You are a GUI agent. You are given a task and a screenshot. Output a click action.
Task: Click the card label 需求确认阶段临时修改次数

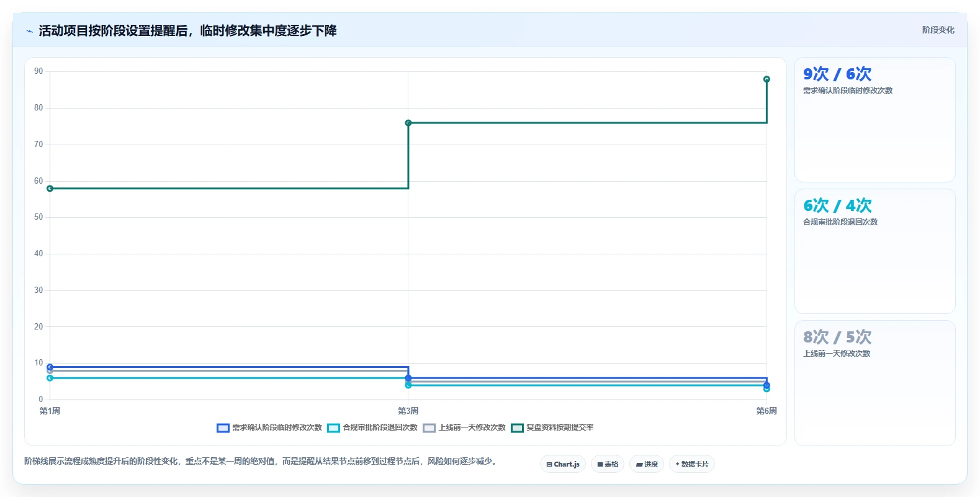848,91
